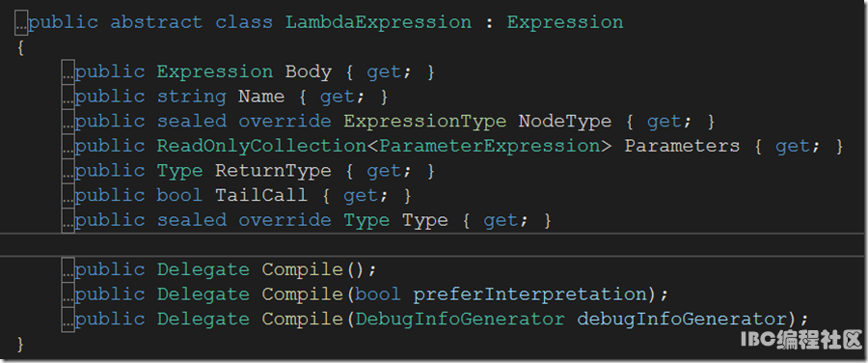Expand collapsed block before Name property
The width and height of the screenshot is (868, 363).
click(x=68, y=97)
